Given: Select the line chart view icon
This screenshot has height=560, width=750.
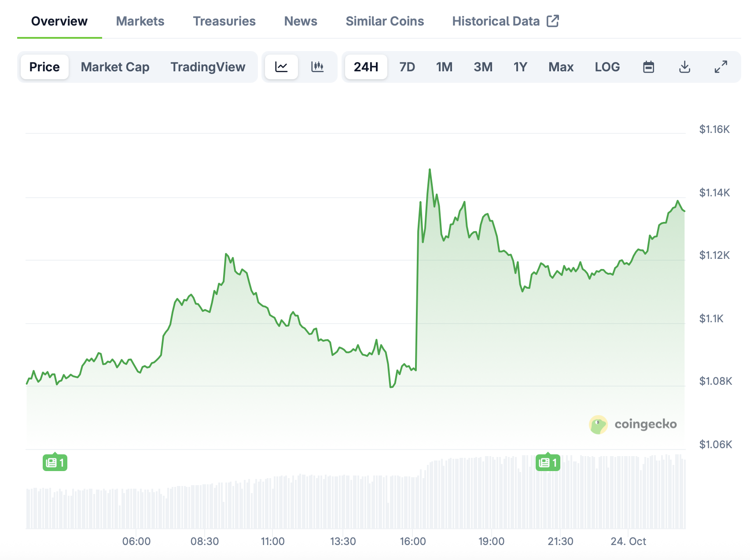Looking at the screenshot, I should point(281,67).
